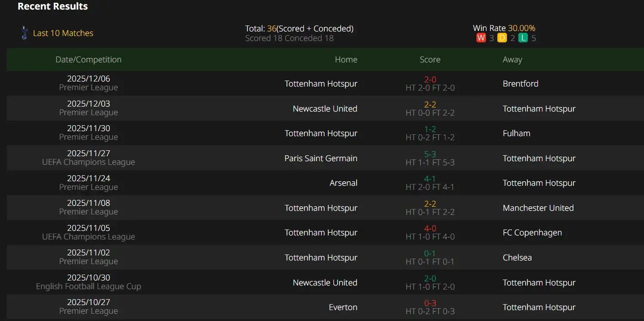Open the 2-0 score against Brentford
The height and width of the screenshot is (321, 644).
[x=430, y=80]
